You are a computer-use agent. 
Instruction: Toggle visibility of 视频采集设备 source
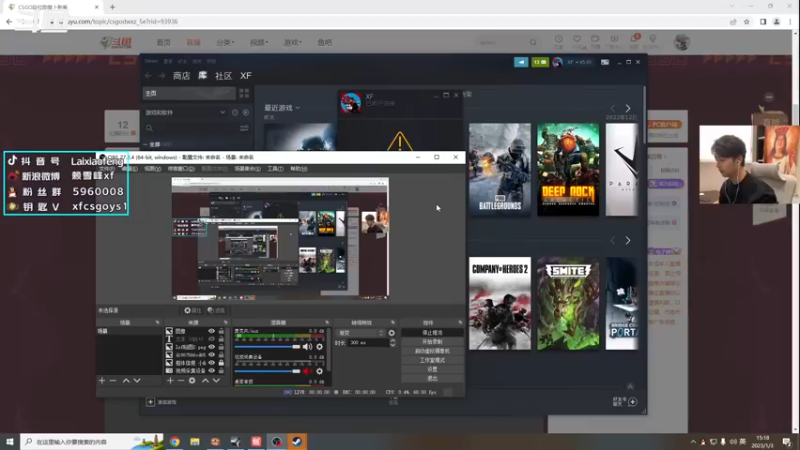(x=211, y=370)
